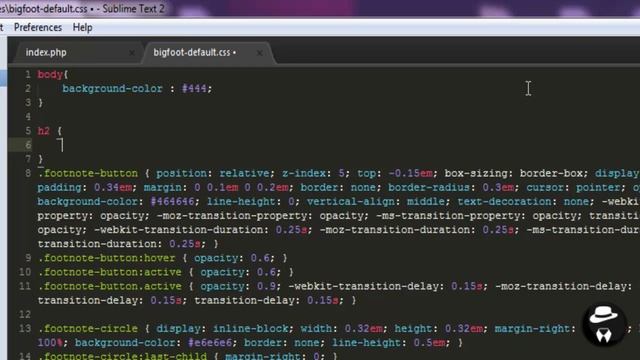Click the inline-block value on line 13

click(251, 329)
